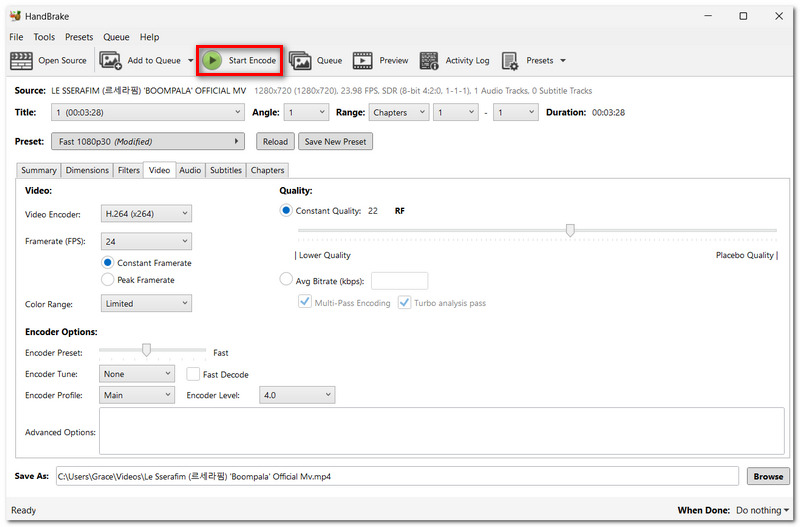This screenshot has height=527, width=800.
Task: Select Peak Framerate radio button
Action: point(107,280)
